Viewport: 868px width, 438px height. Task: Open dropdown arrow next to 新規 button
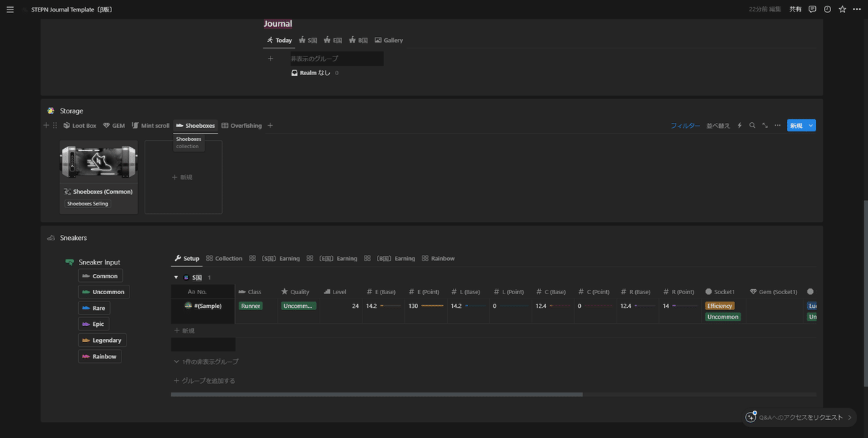coord(811,126)
